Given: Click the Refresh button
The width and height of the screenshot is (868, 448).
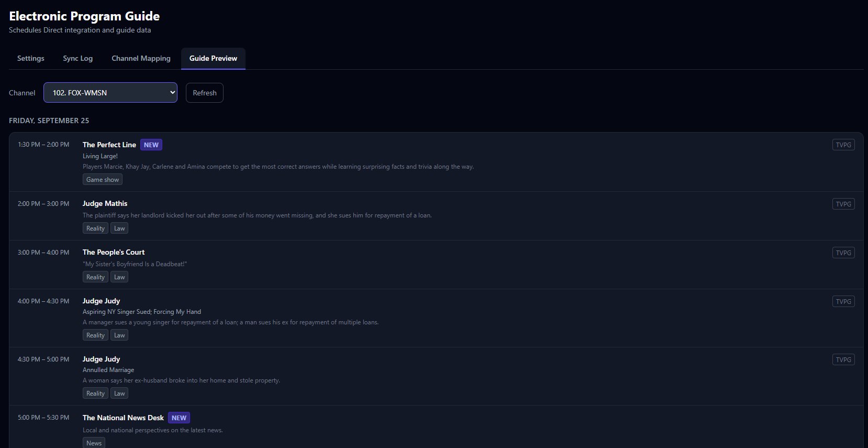Looking at the screenshot, I should pos(205,93).
